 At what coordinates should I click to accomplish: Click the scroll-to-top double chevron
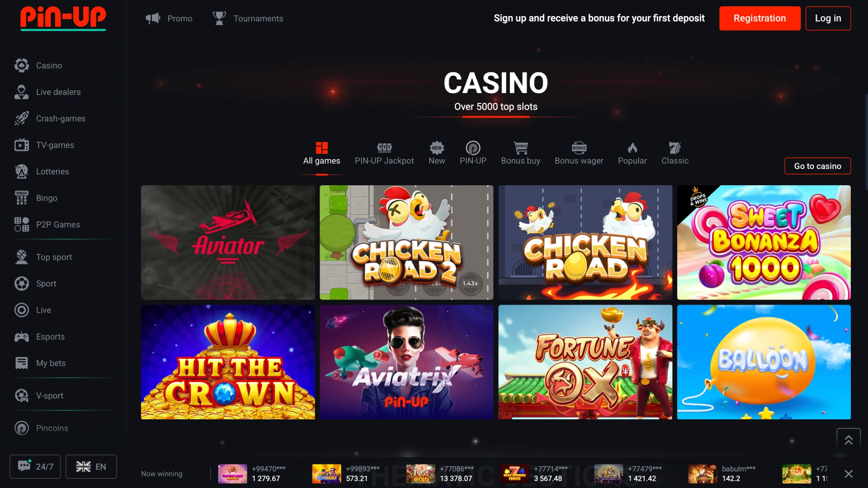[849, 440]
